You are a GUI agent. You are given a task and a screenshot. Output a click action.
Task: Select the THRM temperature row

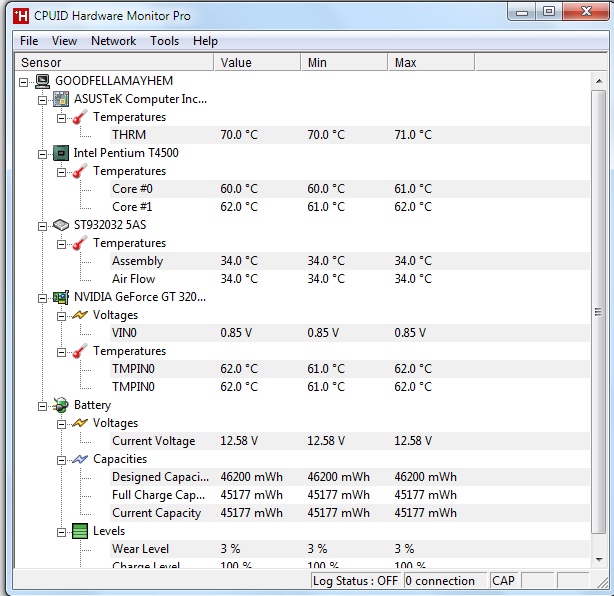point(350,135)
